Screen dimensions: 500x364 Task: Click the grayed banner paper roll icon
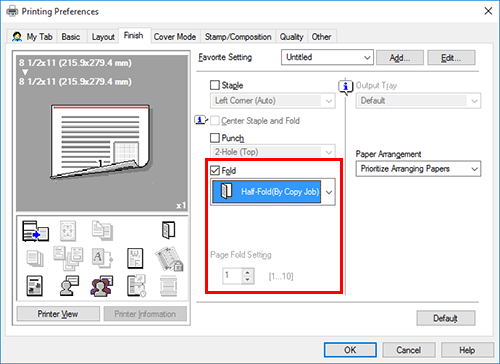pos(169,286)
